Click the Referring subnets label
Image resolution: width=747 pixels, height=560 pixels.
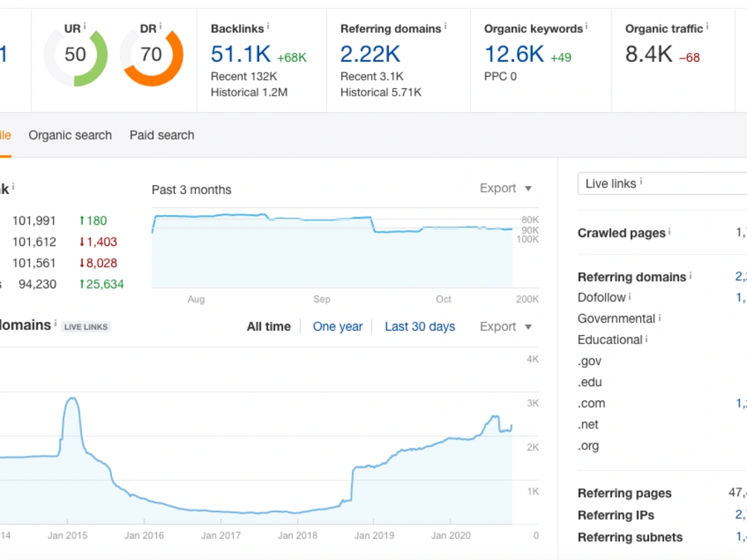(630, 537)
